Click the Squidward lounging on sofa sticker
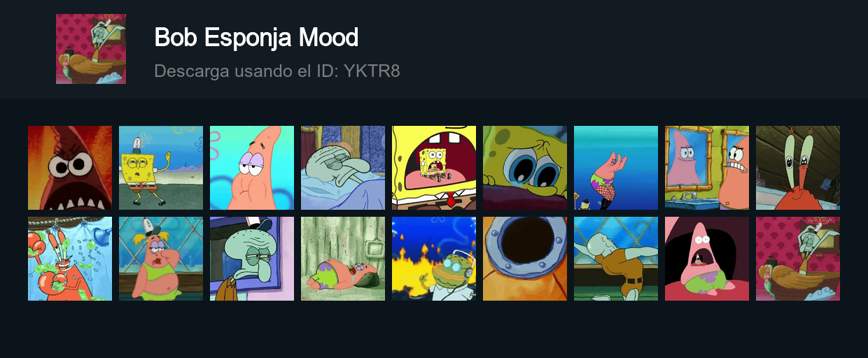The width and height of the screenshot is (868, 358). click(798, 259)
